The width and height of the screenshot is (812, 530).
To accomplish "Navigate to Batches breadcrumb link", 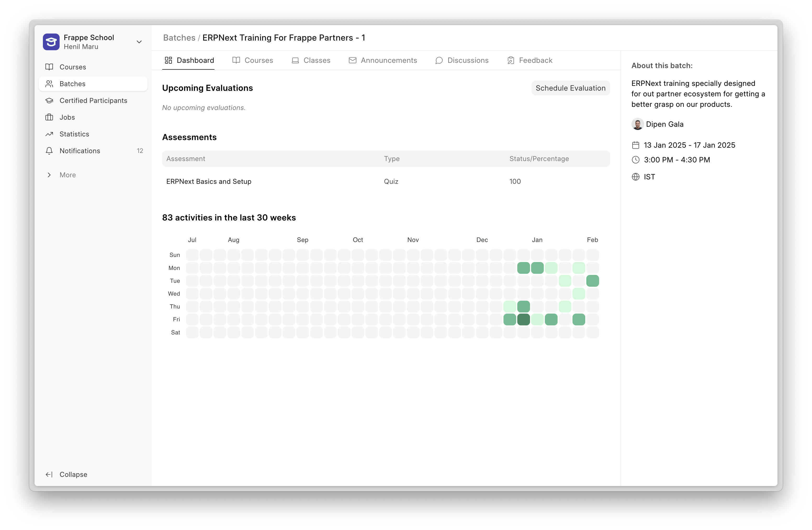I will pyautogui.click(x=179, y=37).
